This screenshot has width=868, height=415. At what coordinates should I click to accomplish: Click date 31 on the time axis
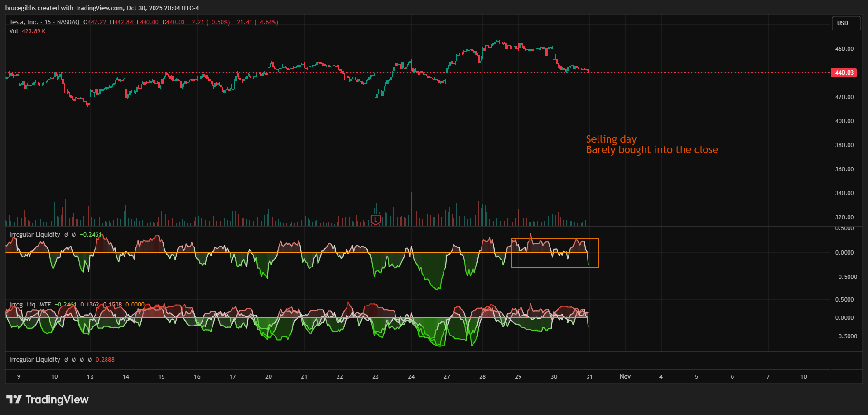589,377
